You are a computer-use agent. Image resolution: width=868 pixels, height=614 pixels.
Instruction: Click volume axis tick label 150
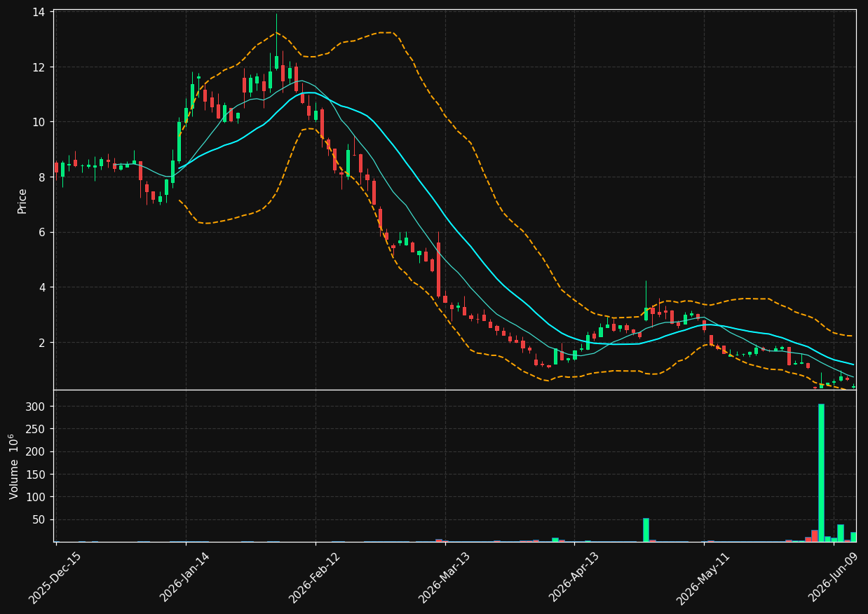[36, 475]
